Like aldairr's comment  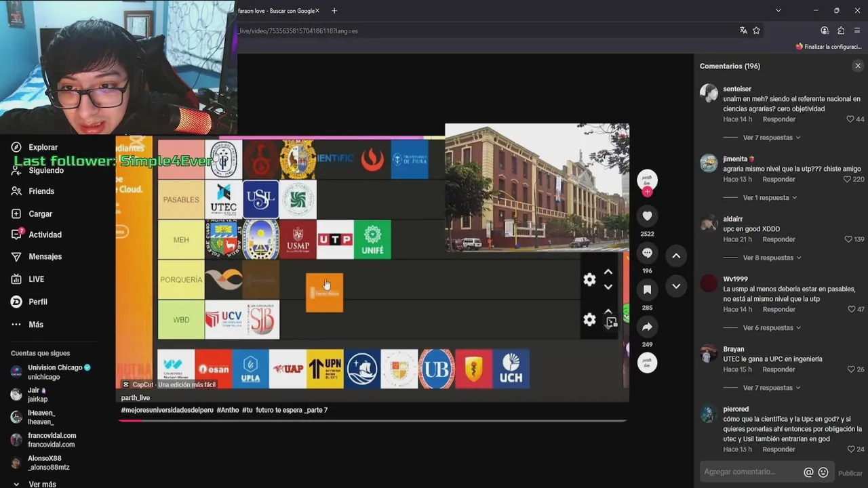pos(848,239)
